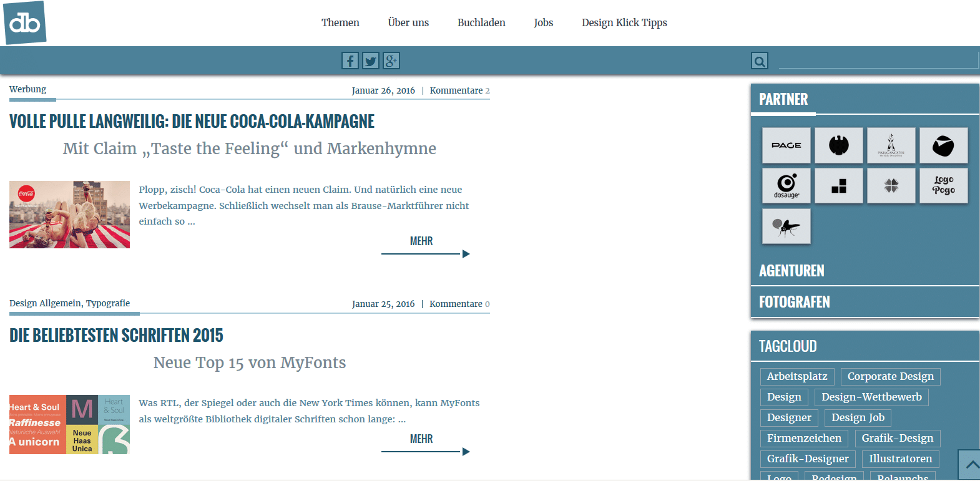Open the Design Allgemein category link
Image resolution: width=980 pixels, height=481 pixels.
point(45,303)
